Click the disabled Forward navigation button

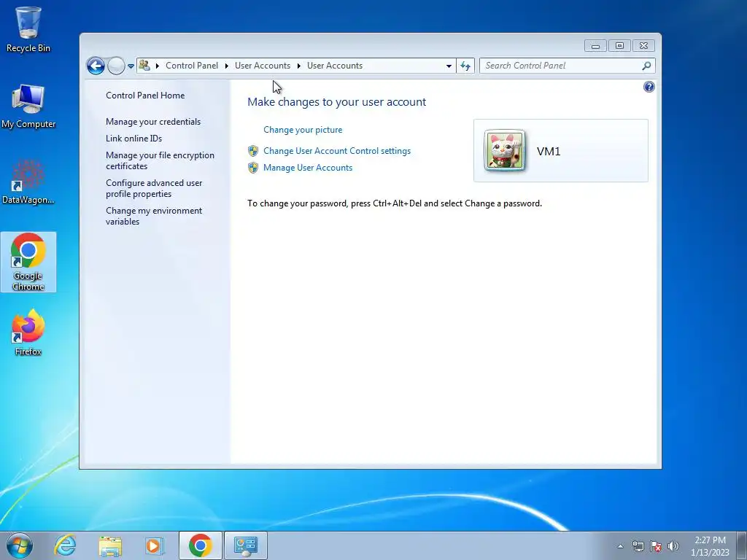point(116,66)
